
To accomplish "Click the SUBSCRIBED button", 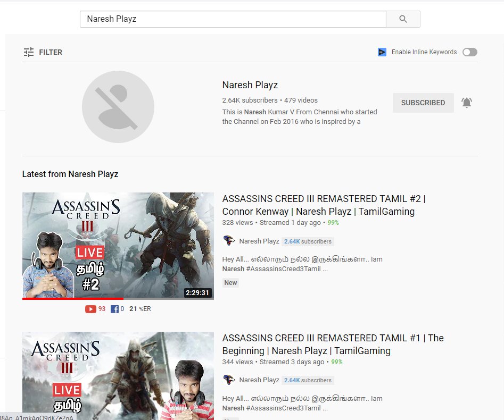I will tap(423, 103).
